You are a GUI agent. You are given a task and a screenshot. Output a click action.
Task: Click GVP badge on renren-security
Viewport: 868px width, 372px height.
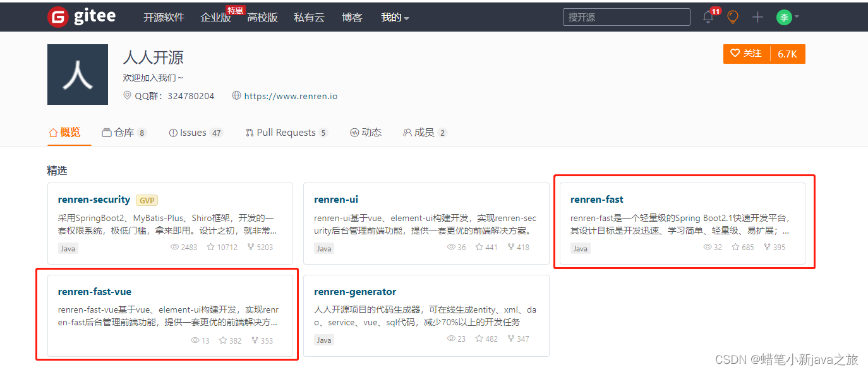(147, 200)
